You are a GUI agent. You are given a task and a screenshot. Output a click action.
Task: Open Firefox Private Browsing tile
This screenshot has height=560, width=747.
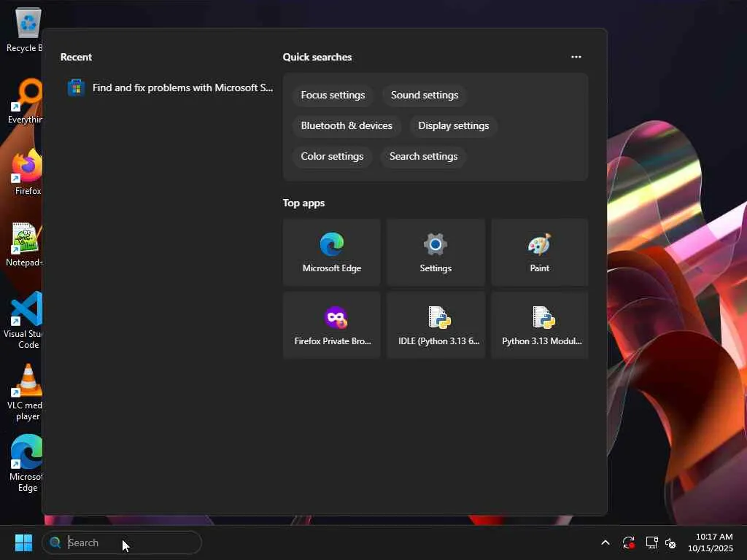[x=332, y=325]
